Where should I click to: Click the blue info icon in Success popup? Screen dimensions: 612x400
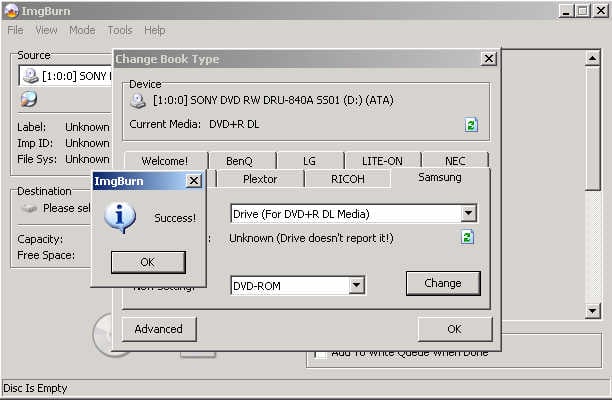pos(120,217)
